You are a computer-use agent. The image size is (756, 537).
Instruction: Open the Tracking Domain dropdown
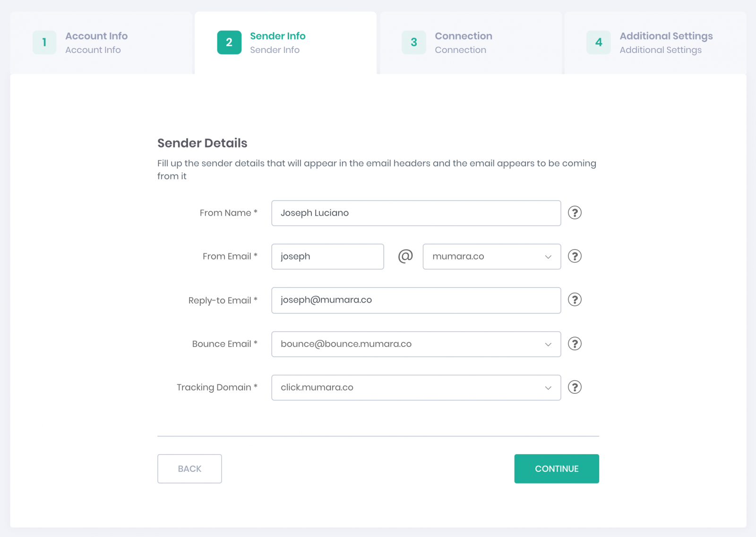416,388
